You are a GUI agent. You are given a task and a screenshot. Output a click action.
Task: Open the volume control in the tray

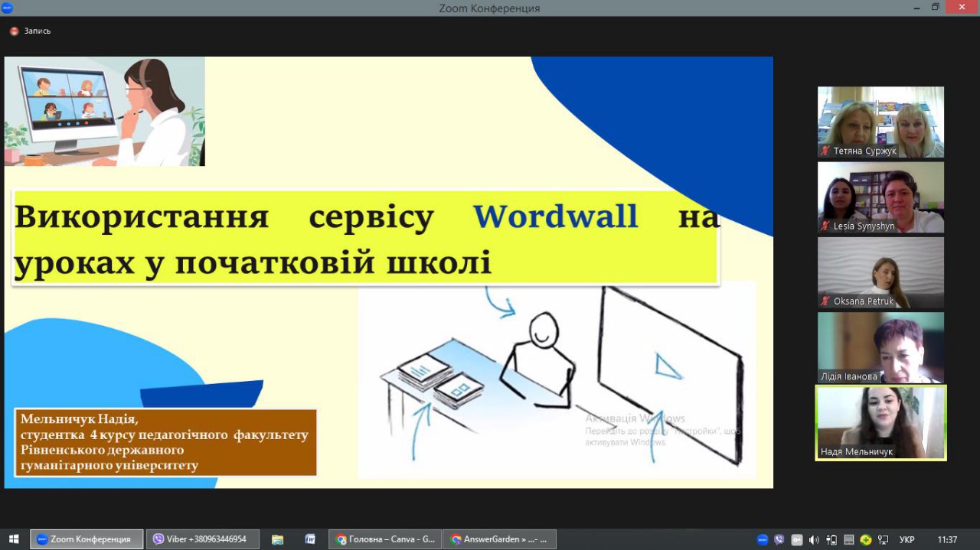(814, 540)
